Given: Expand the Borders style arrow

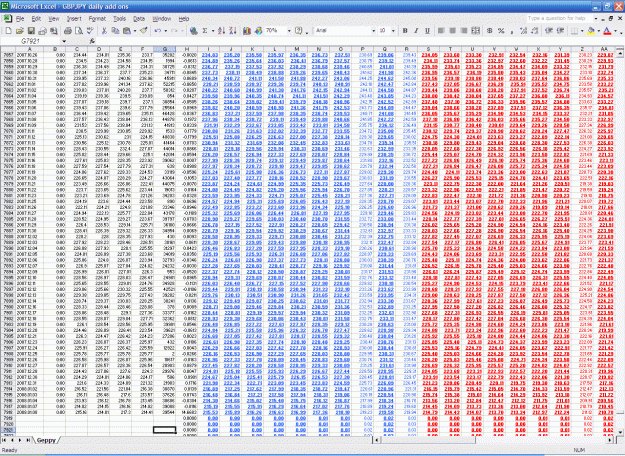Looking at the screenshot, I should click(582, 31).
